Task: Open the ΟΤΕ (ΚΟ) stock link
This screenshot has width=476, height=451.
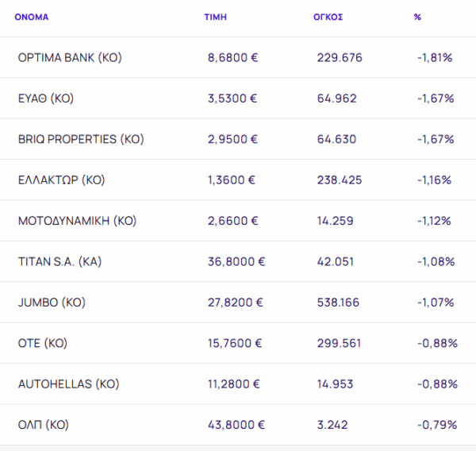Action: [43, 343]
